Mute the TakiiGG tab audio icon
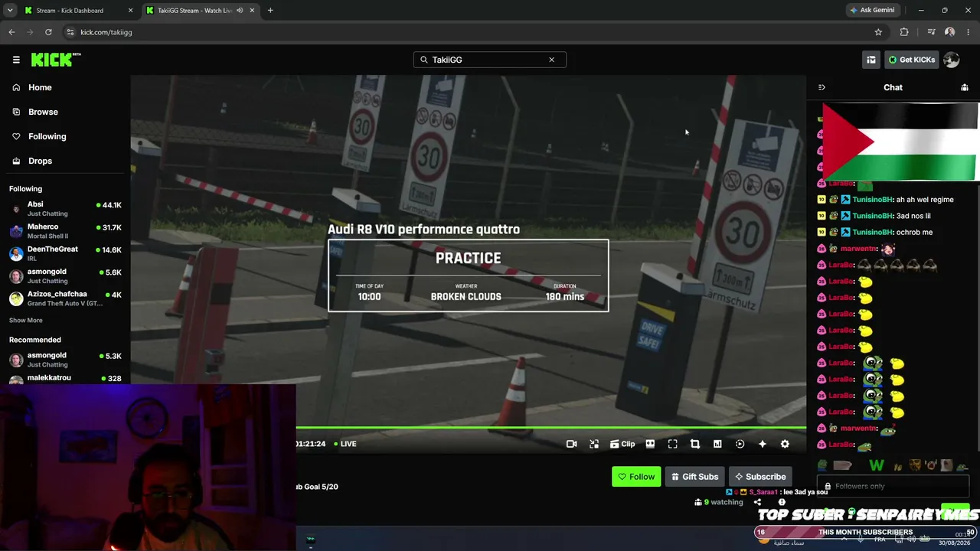980x551 pixels. click(240, 11)
